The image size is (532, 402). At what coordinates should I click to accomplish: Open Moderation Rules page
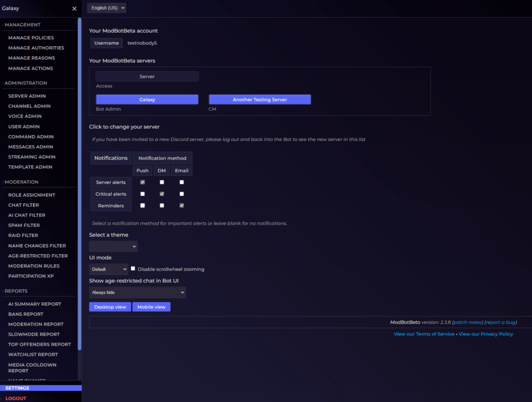(34, 266)
